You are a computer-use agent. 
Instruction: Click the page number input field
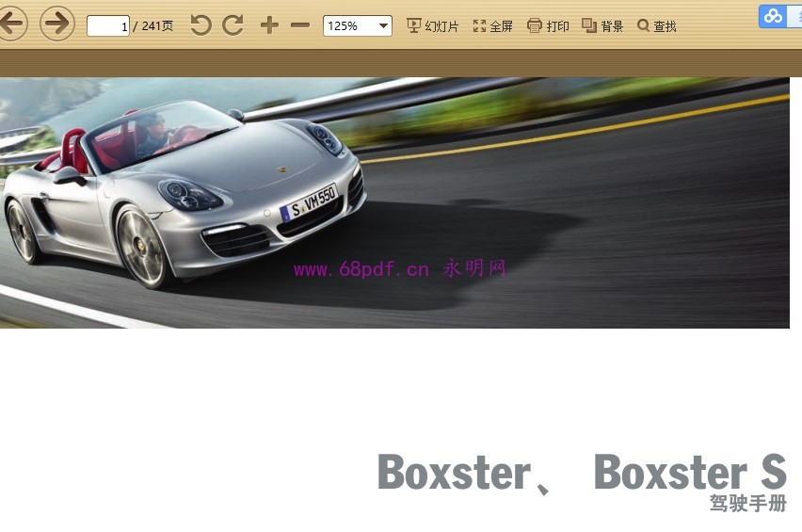(108, 26)
